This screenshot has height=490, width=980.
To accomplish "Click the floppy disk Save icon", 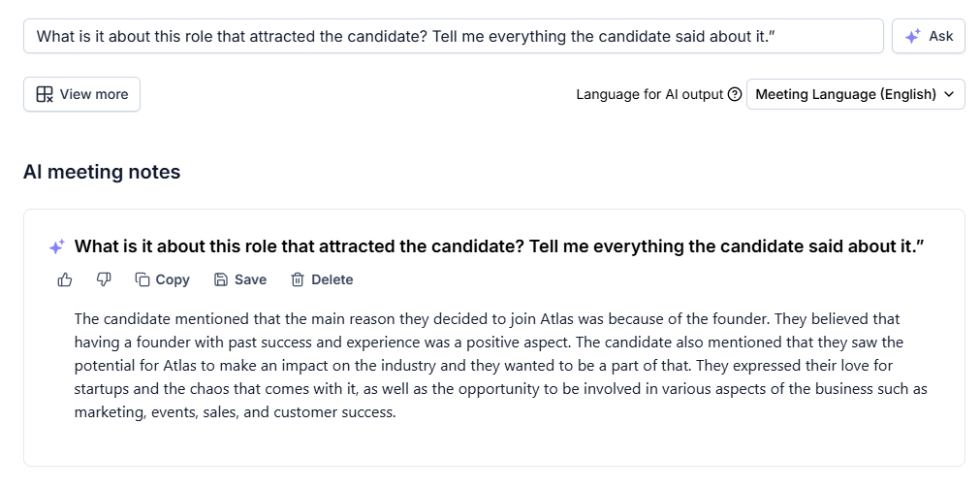I will click(221, 279).
